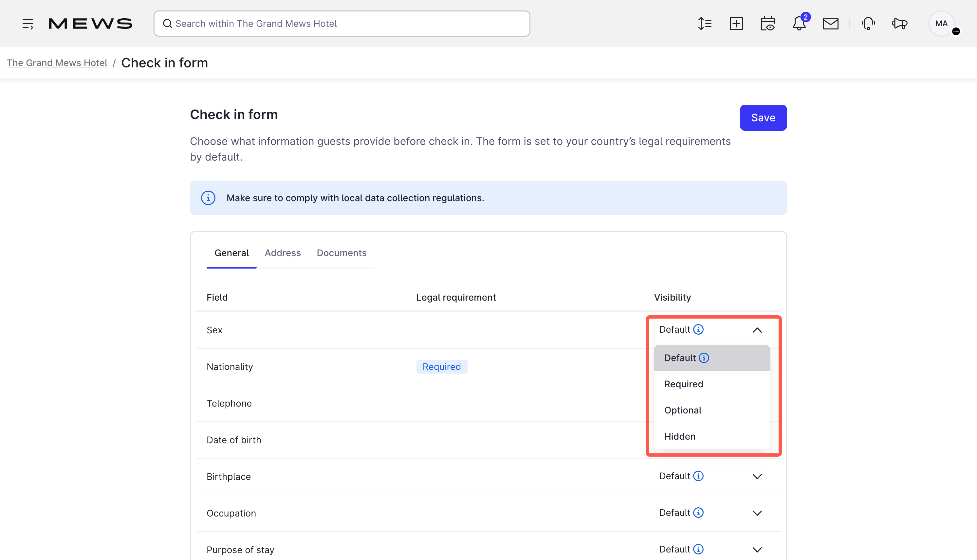Switch to the Address tab
Viewport: 977px width, 560px height.
[283, 253]
